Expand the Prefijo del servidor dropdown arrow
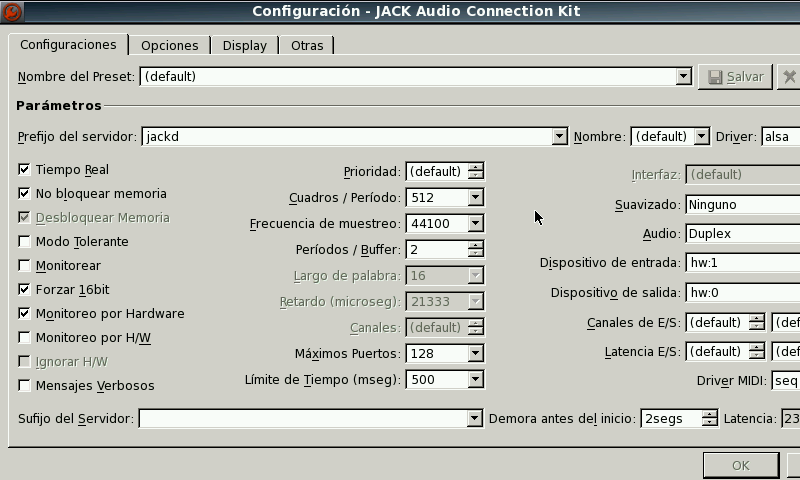 pyautogui.click(x=560, y=137)
